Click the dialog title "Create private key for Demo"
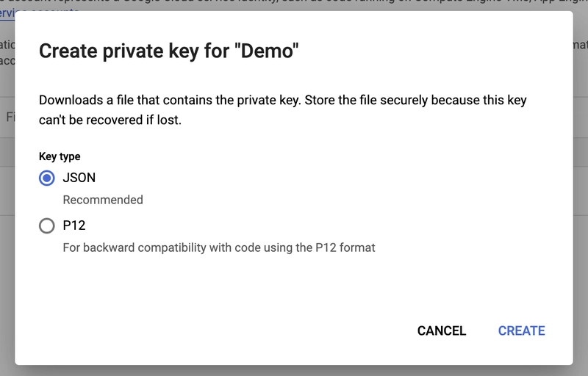Screen dimensions: 588x376 (169, 51)
